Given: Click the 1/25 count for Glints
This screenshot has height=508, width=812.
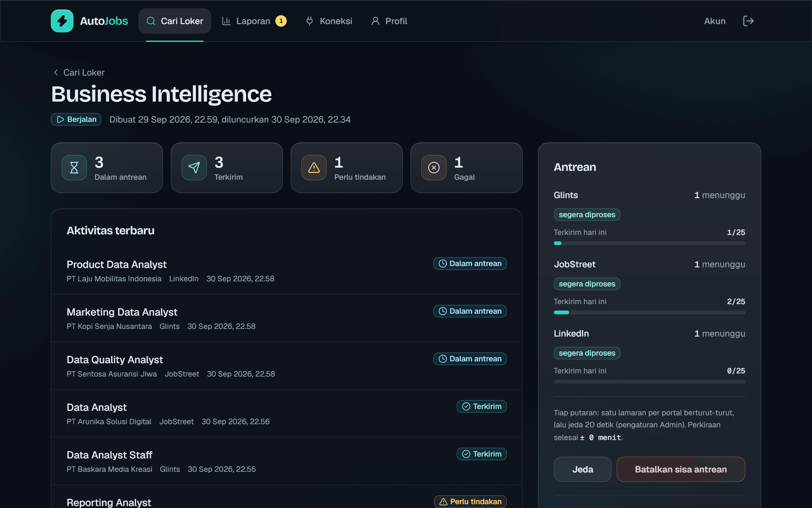Looking at the screenshot, I should [736, 232].
